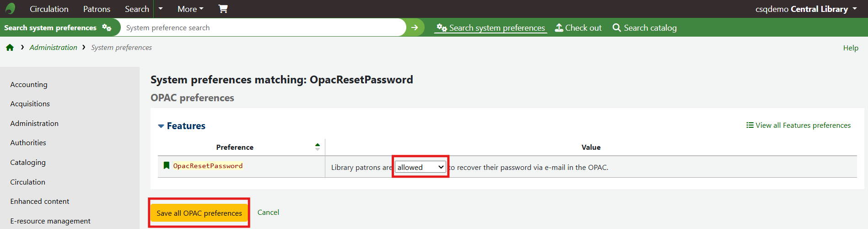Open the allowed/not allowed dropdown

(420, 167)
